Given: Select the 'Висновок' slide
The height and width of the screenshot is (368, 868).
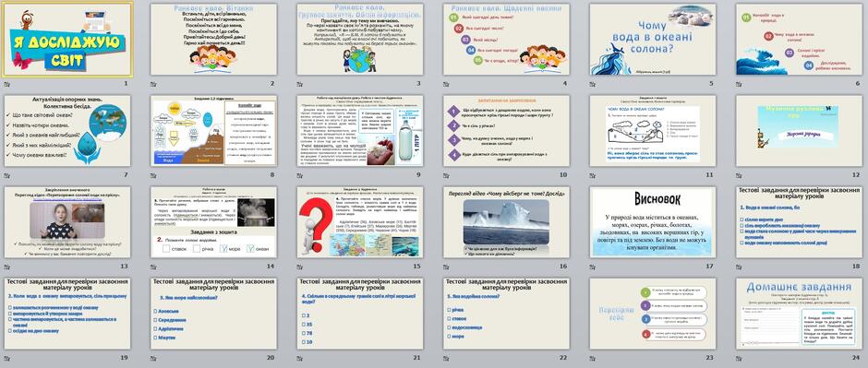Looking at the screenshot, I should (653, 221).
